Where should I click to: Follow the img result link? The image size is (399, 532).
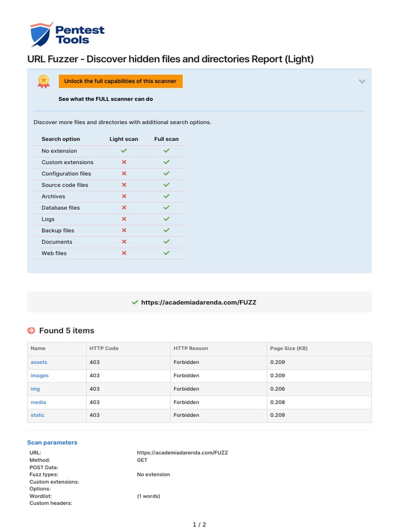pos(35,389)
